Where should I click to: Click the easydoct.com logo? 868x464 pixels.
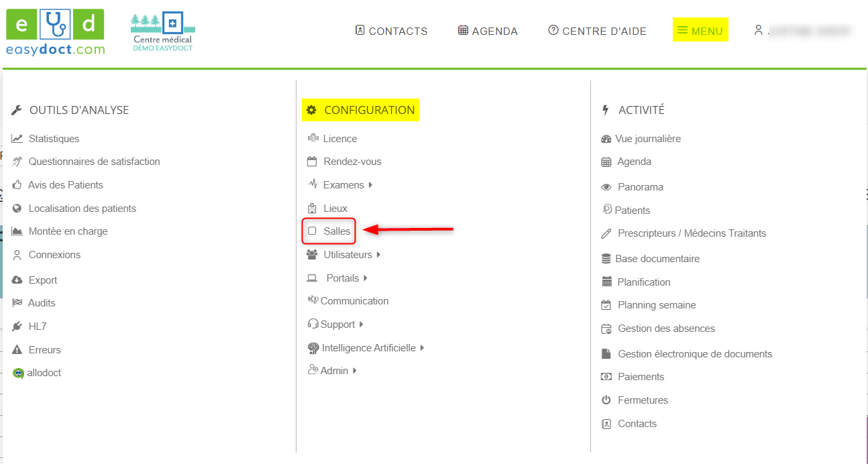tap(55, 32)
